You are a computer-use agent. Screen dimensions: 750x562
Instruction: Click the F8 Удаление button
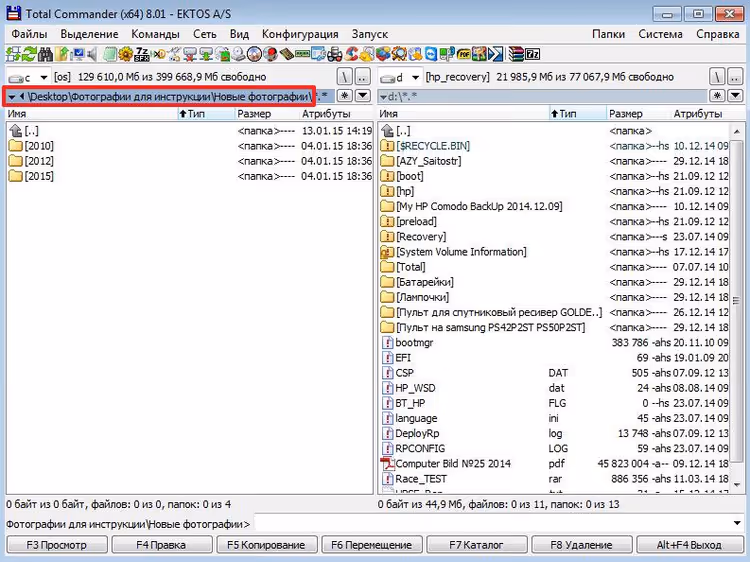581,545
